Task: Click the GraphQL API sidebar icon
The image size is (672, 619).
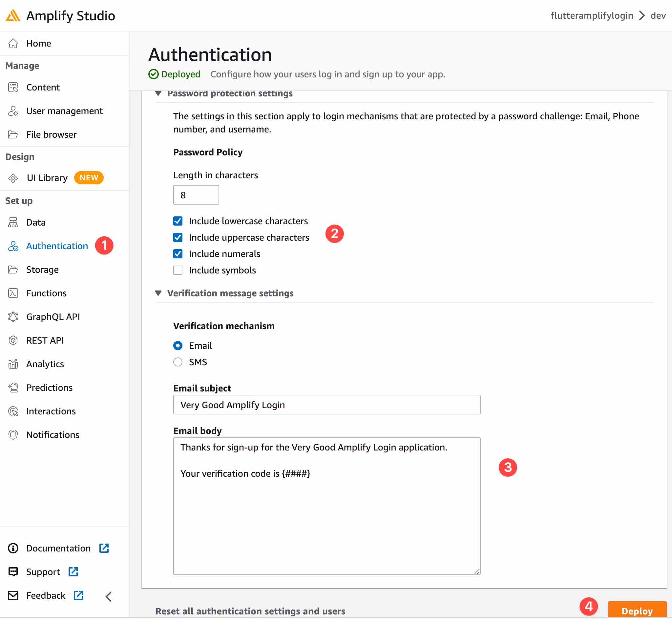Action: coord(13,317)
